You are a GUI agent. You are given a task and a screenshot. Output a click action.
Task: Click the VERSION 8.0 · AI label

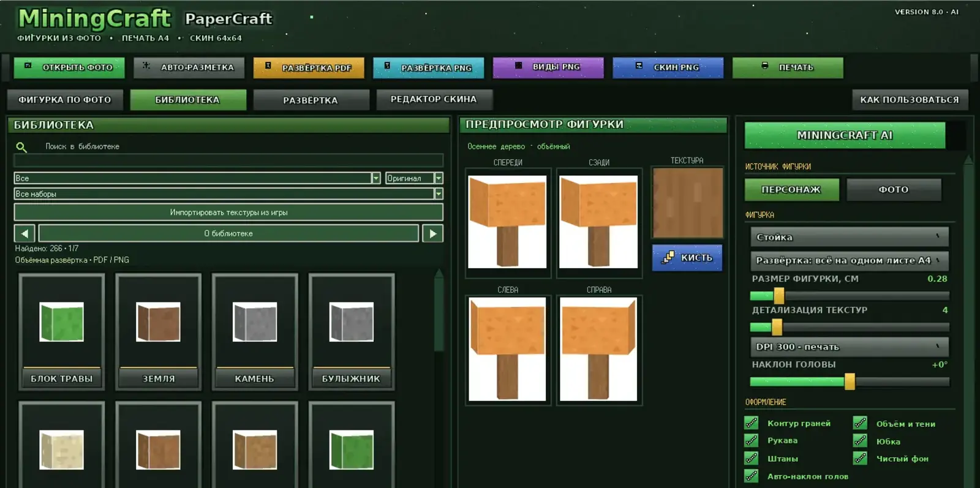coord(927,12)
